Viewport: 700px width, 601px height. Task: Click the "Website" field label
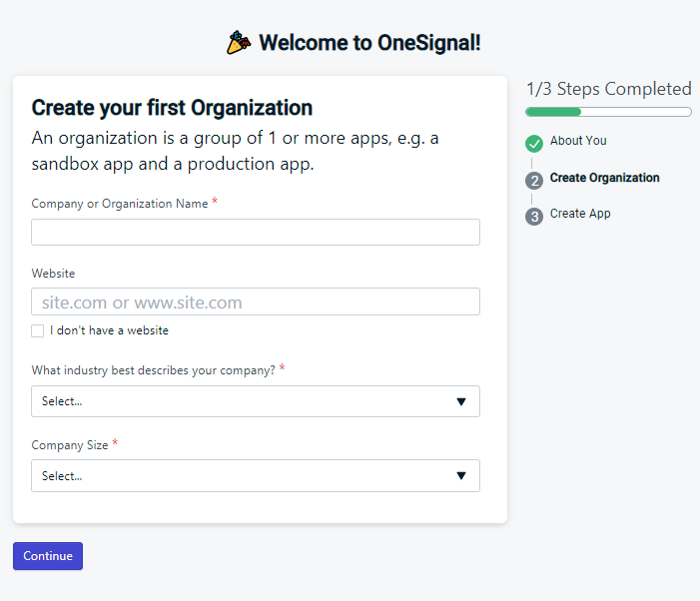coord(53,274)
